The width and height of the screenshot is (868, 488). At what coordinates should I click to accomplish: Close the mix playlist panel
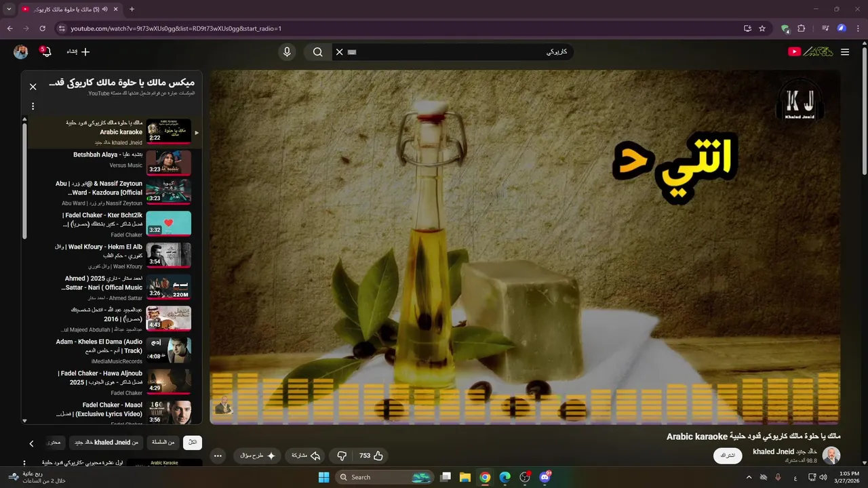coord(33,87)
